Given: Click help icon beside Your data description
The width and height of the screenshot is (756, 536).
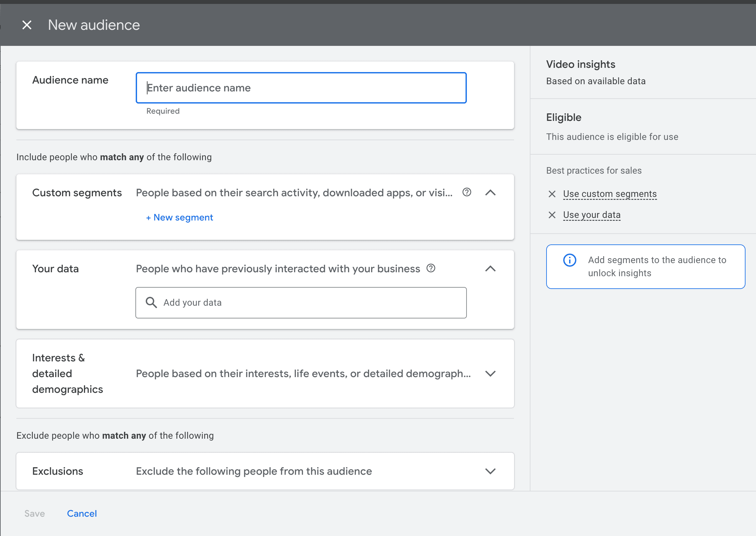Looking at the screenshot, I should (x=431, y=268).
